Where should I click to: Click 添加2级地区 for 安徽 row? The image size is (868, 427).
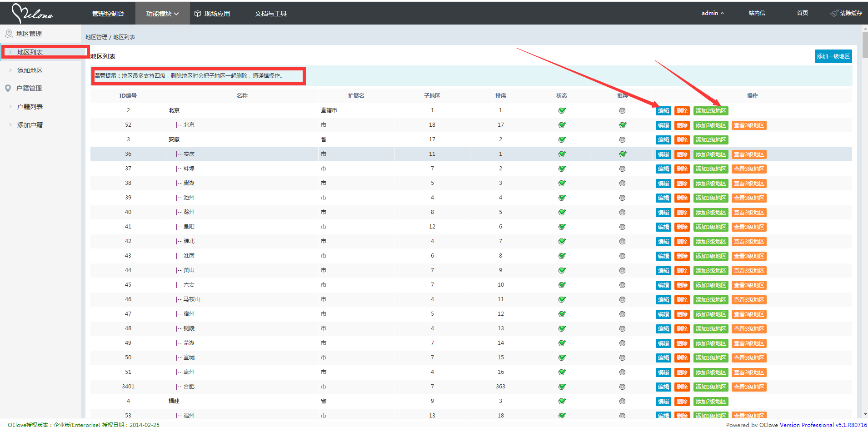pyautogui.click(x=711, y=140)
